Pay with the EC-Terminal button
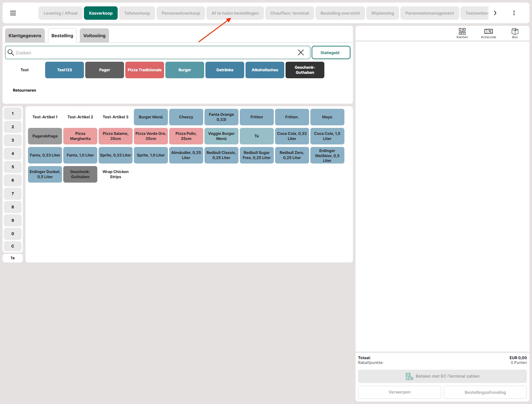The width and height of the screenshot is (532, 404). [x=442, y=376]
